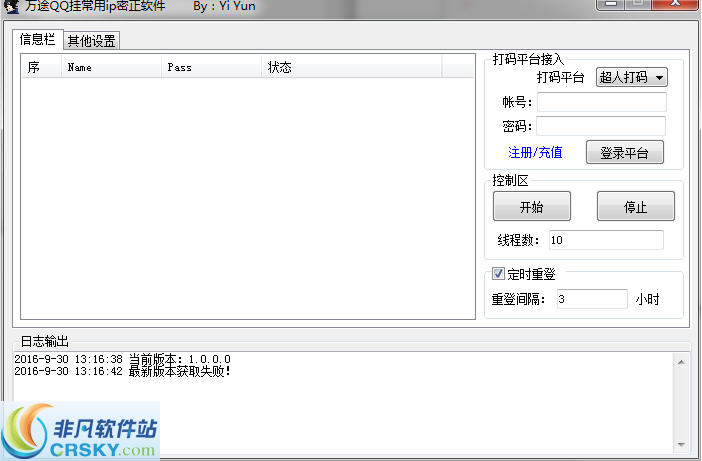Screen dimensions: 702x461
Task: Sort by the Name column header
Action: 111,67
